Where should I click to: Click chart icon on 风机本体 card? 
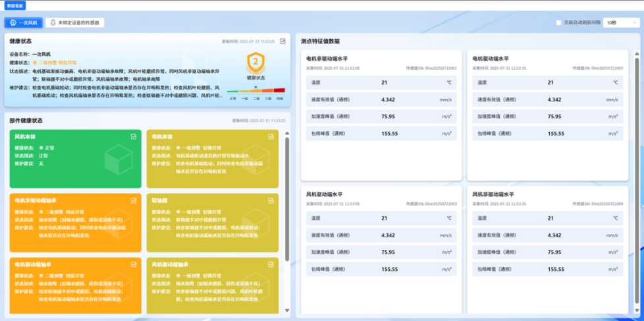(x=134, y=136)
